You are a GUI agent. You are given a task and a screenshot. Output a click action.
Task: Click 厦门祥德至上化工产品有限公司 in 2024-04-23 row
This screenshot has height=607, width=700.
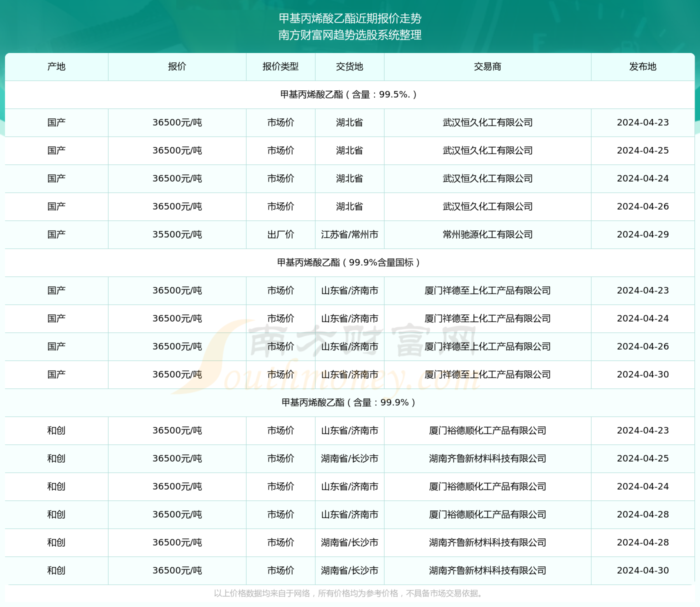coord(487,290)
